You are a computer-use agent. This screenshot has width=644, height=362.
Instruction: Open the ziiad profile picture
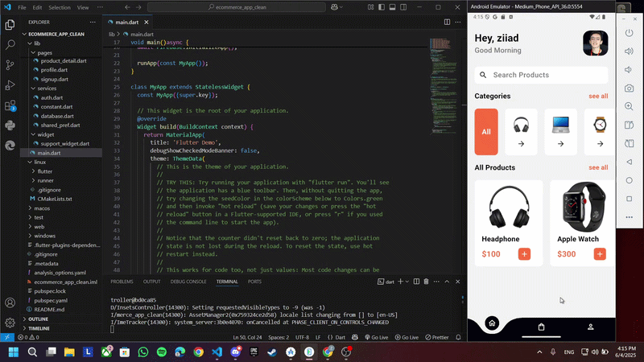595,43
